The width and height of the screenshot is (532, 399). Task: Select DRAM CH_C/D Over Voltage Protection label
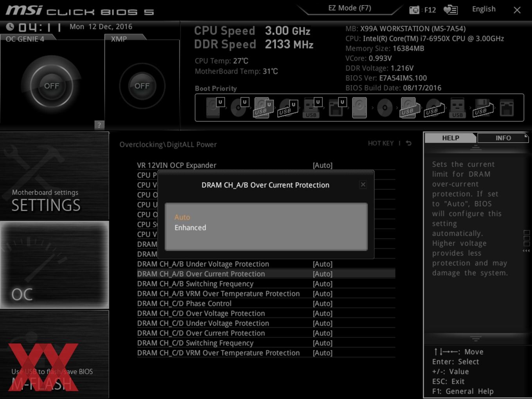click(201, 313)
